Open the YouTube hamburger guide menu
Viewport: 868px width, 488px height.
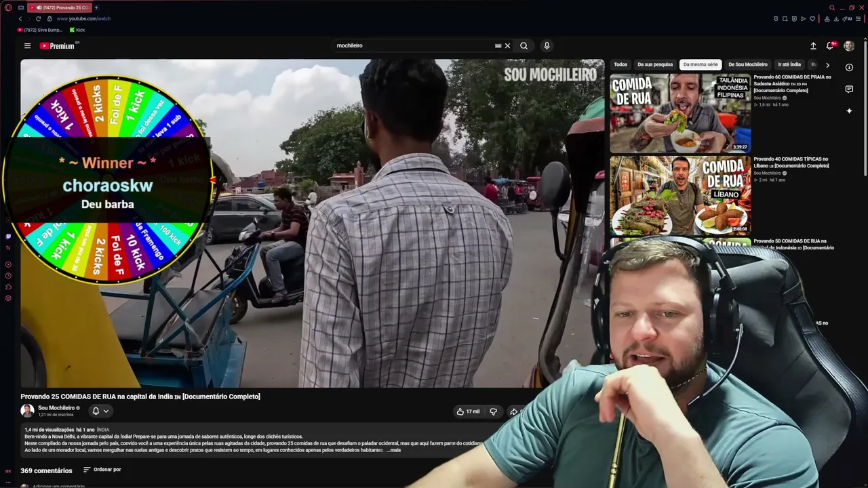pos(27,46)
